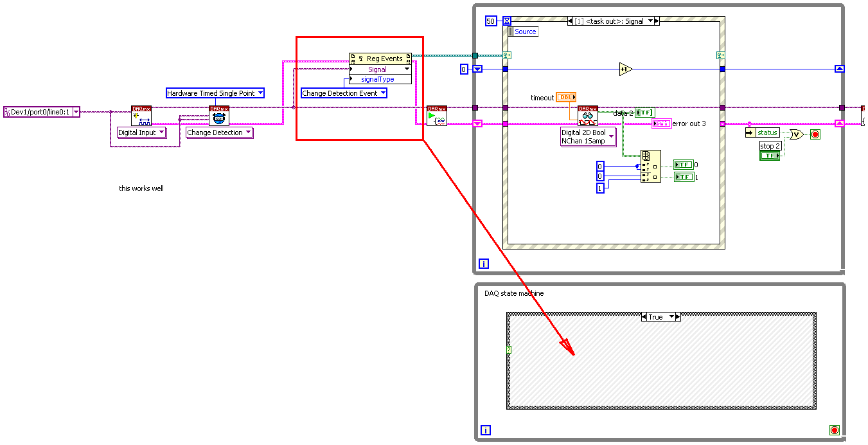Open event case list dropdown arrow
Screen dimensions: 868x445
pos(649,21)
